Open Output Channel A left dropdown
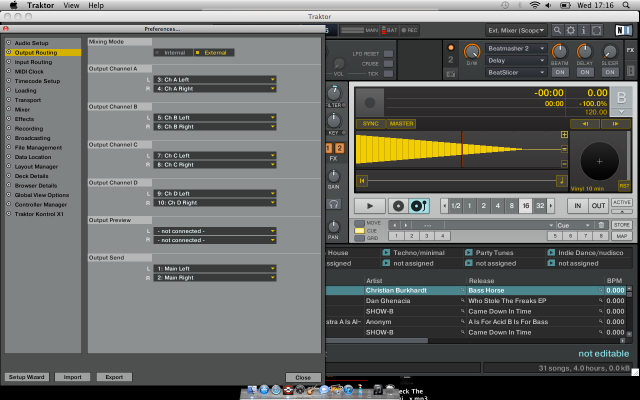 (x=215, y=80)
